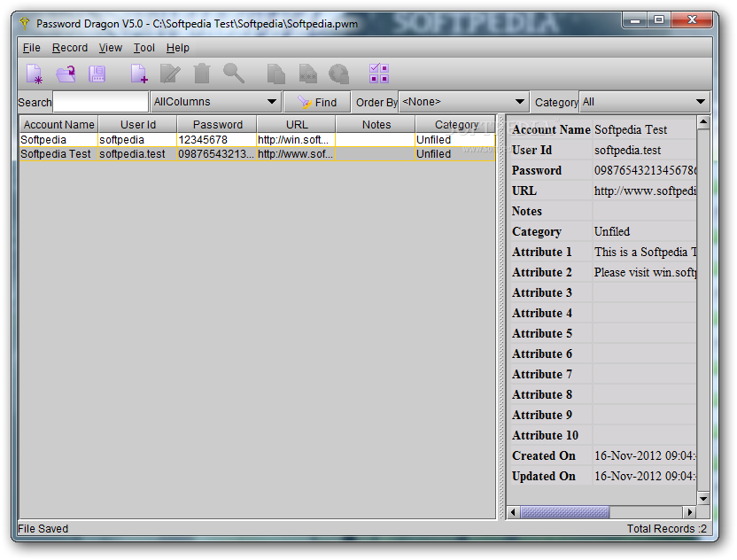Open the File menu
Image resolution: width=737 pixels, height=560 pixels.
[32, 48]
